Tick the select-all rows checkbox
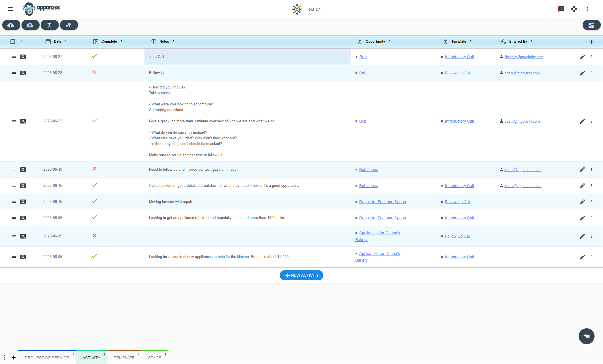This screenshot has height=364, width=603. (x=13, y=42)
